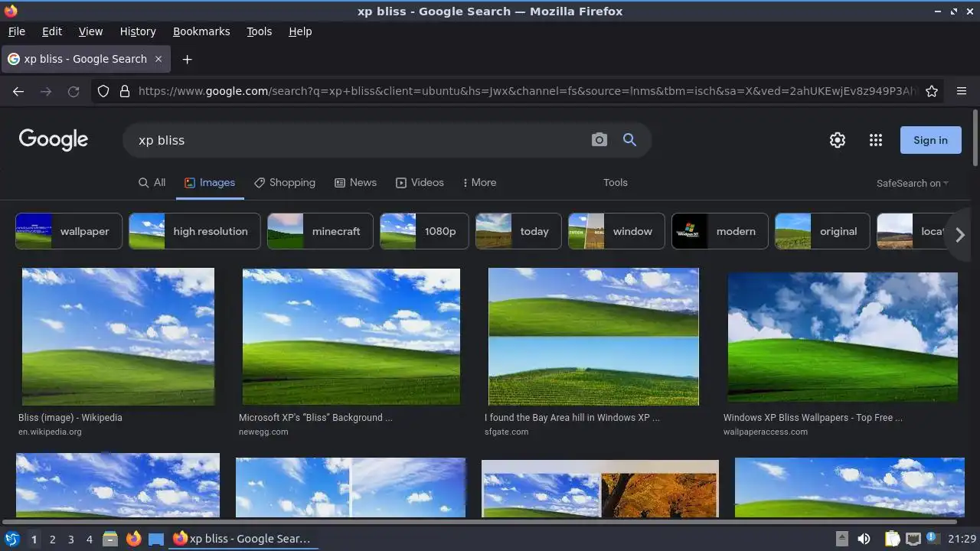980x551 pixels.
Task: Open the SafeSearch on dropdown
Action: 913,183
